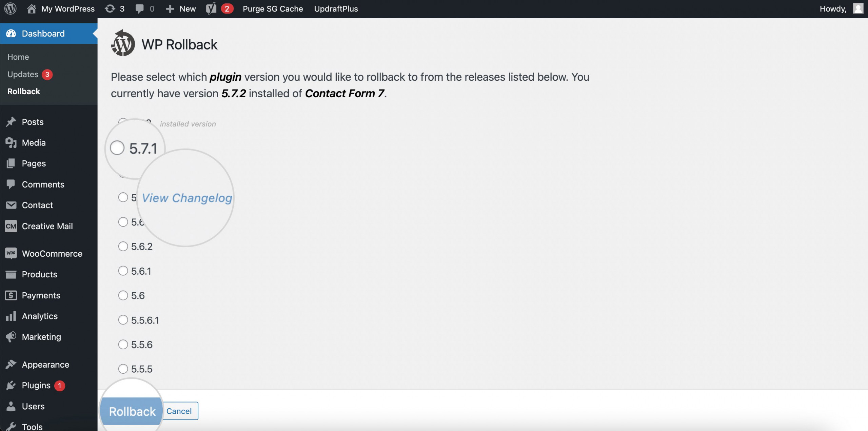Open the comments bubble icon in admin bar

pyautogui.click(x=139, y=9)
